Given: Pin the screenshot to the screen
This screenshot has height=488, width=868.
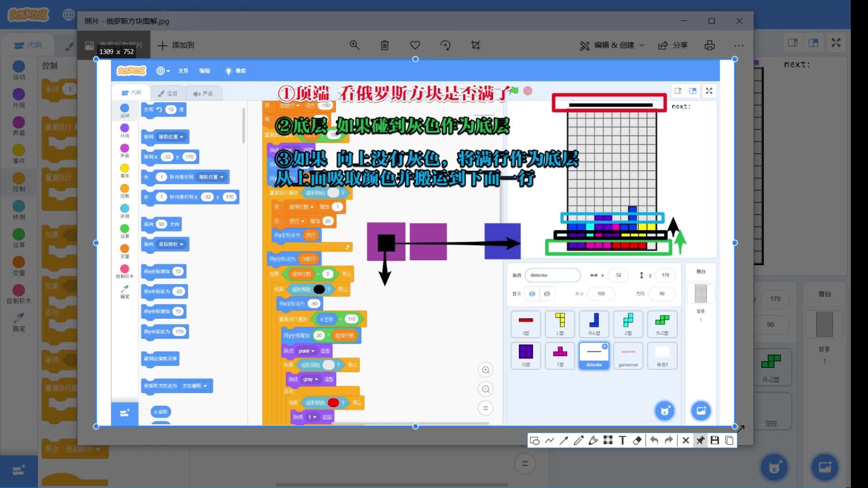Looking at the screenshot, I should [700, 441].
